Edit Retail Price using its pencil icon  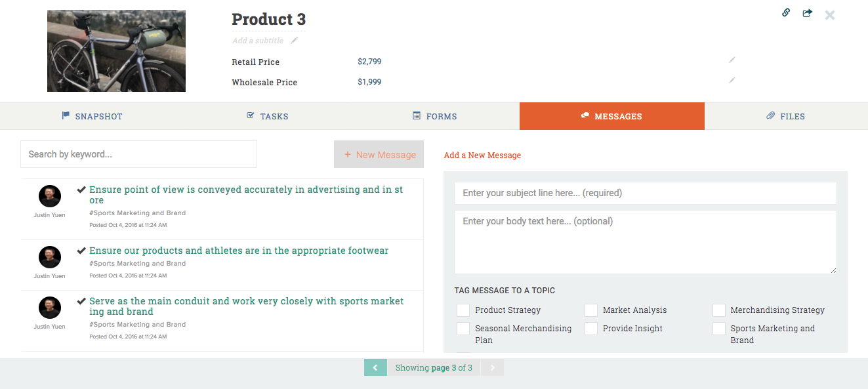pos(732,60)
